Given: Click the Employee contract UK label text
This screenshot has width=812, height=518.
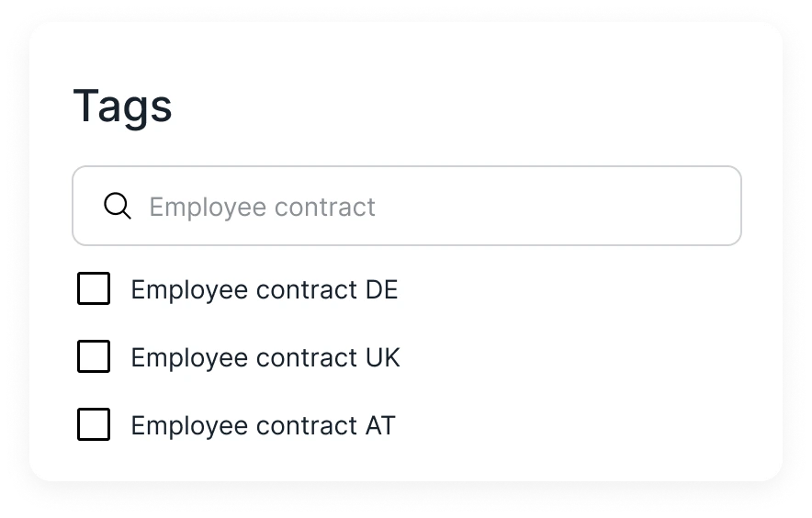Looking at the screenshot, I should [265, 358].
